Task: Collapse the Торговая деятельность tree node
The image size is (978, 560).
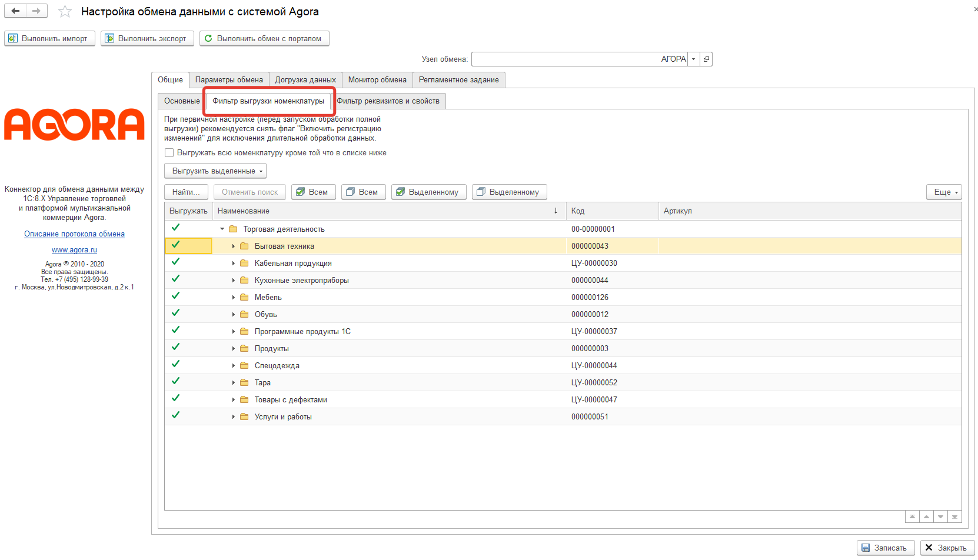Action: tap(222, 229)
